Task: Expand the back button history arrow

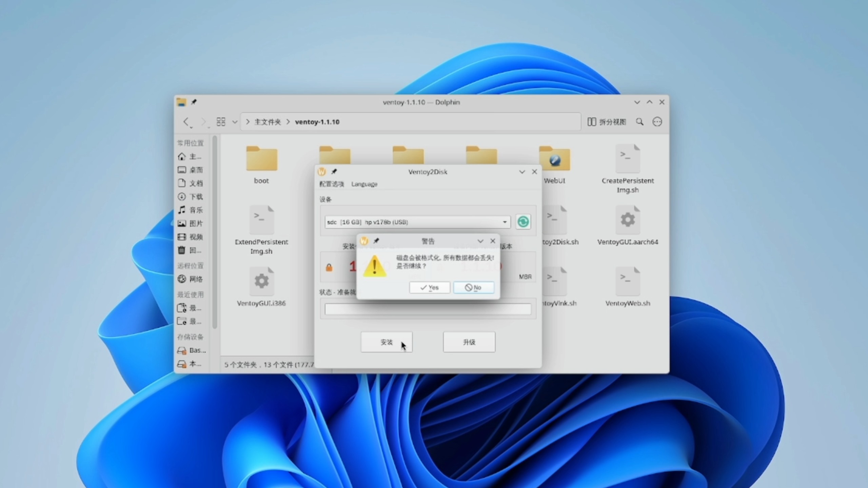Action: click(191, 127)
